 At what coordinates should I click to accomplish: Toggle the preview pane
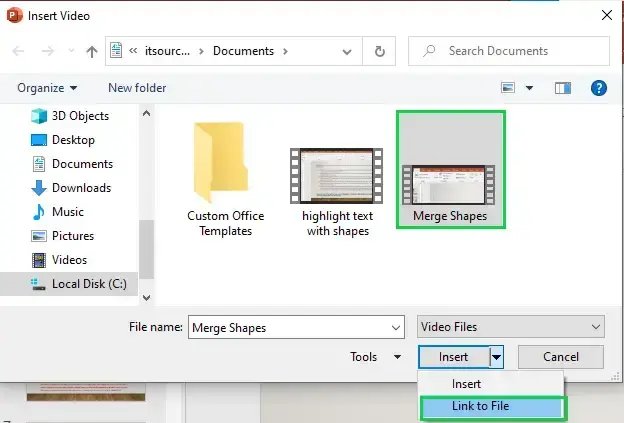click(x=563, y=88)
